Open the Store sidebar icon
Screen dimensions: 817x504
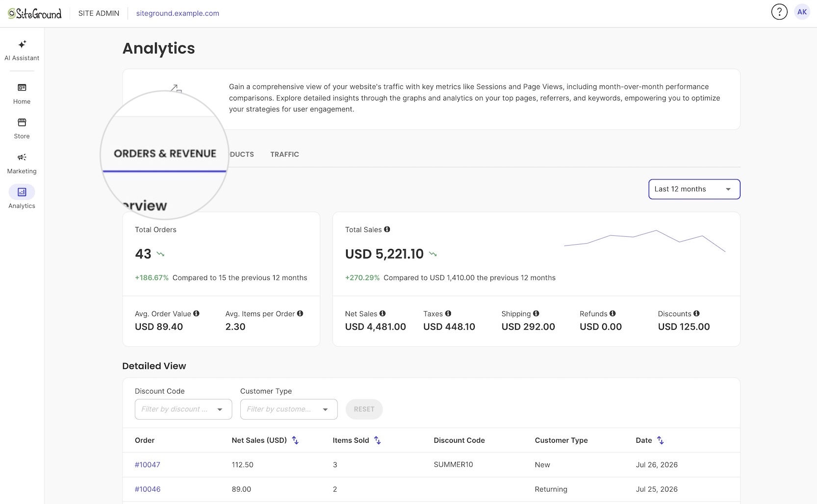(22, 123)
